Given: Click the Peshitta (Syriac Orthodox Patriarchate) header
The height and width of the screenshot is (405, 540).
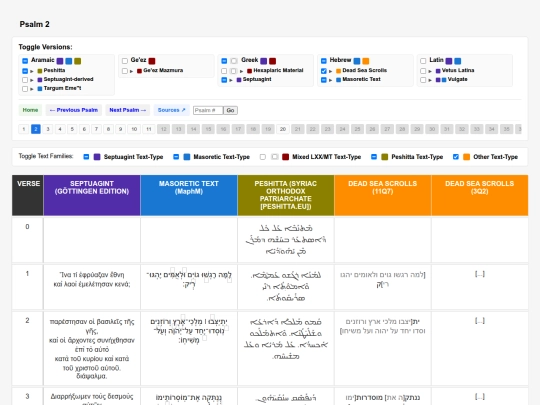Looking at the screenshot, I should tap(286, 195).
